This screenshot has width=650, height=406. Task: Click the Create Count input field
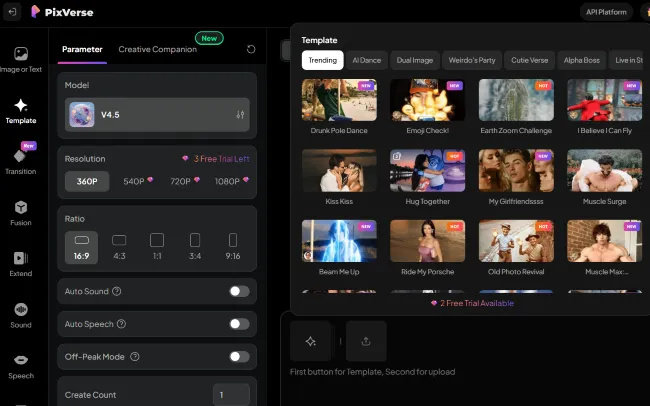231,395
